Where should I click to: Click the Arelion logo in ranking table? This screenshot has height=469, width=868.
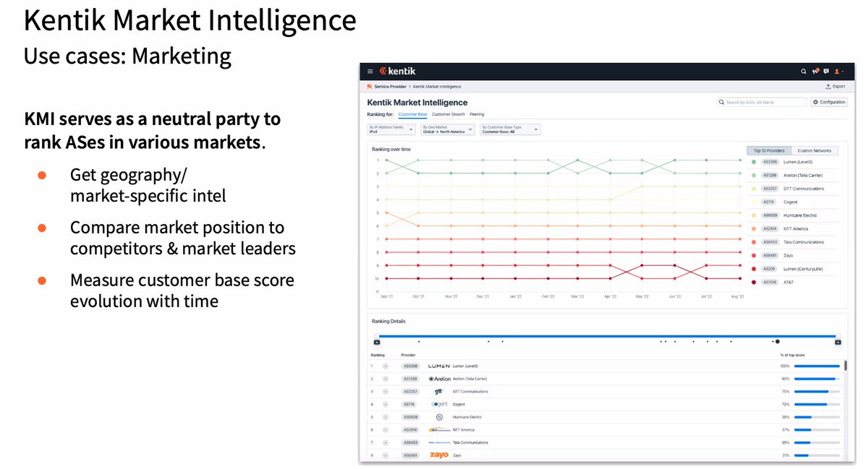point(439,379)
